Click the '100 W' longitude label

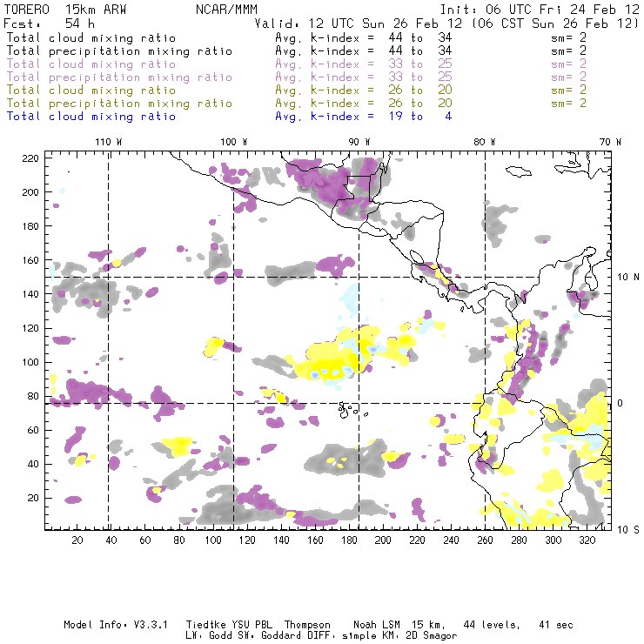click(x=234, y=142)
